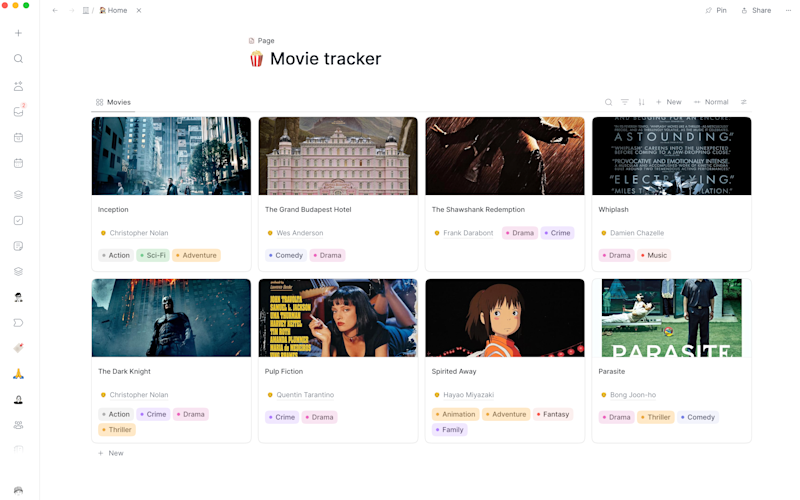Open The Dark Knight cover image

[171, 318]
